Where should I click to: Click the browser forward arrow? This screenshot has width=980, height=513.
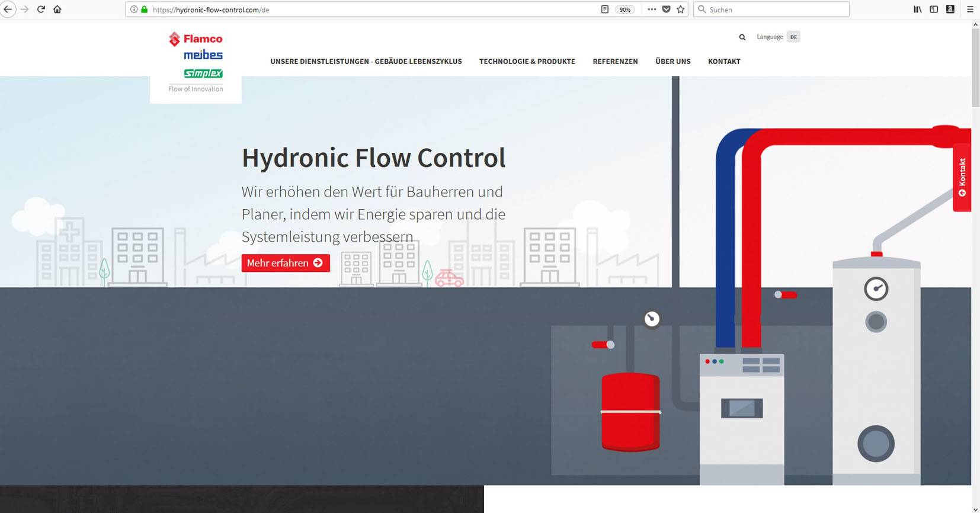(24, 9)
